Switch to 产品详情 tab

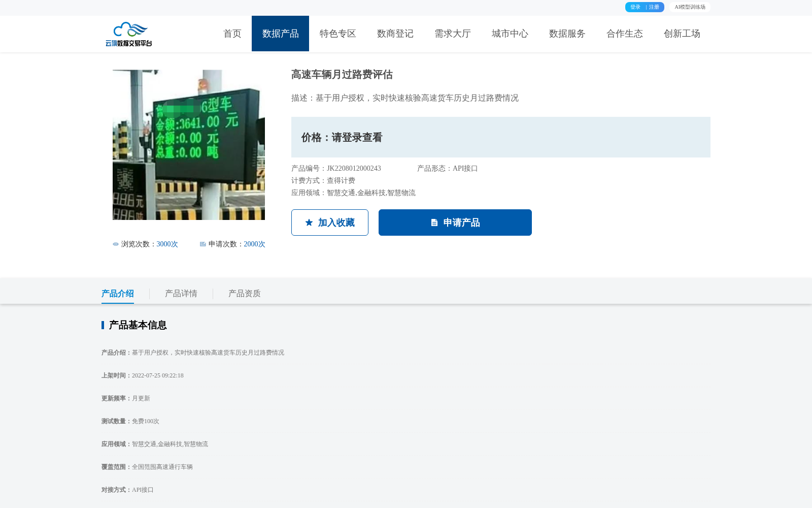pos(181,294)
